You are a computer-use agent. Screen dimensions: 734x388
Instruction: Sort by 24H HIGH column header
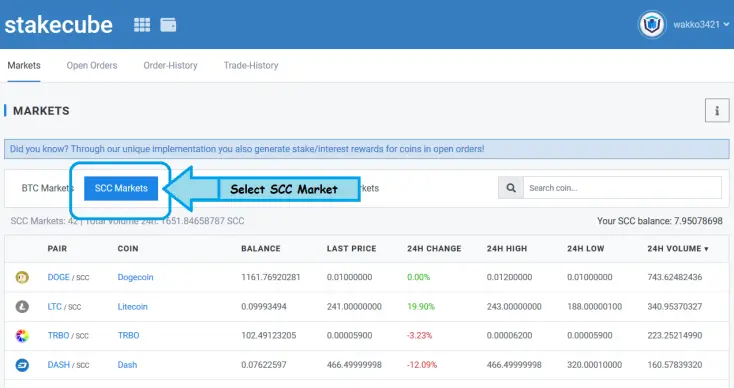click(x=507, y=249)
